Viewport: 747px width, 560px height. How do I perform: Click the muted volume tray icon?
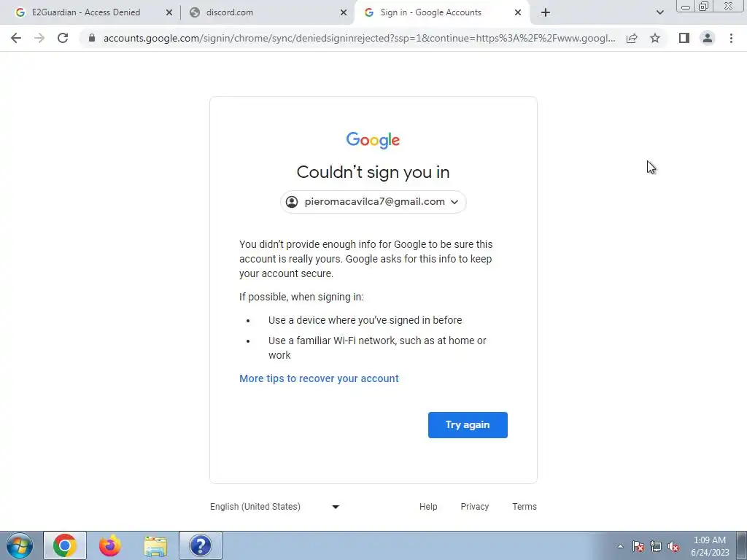click(x=673, y=546)
